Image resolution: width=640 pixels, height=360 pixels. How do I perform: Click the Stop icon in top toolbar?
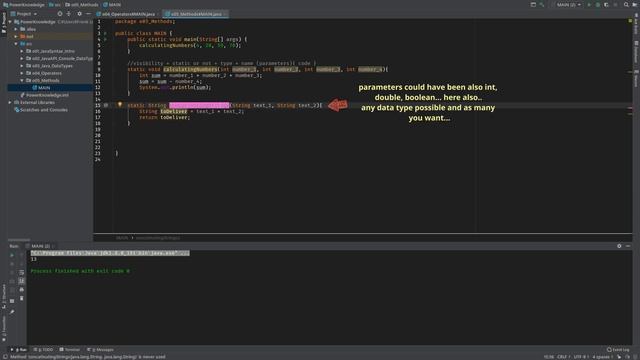click(616, 4)
